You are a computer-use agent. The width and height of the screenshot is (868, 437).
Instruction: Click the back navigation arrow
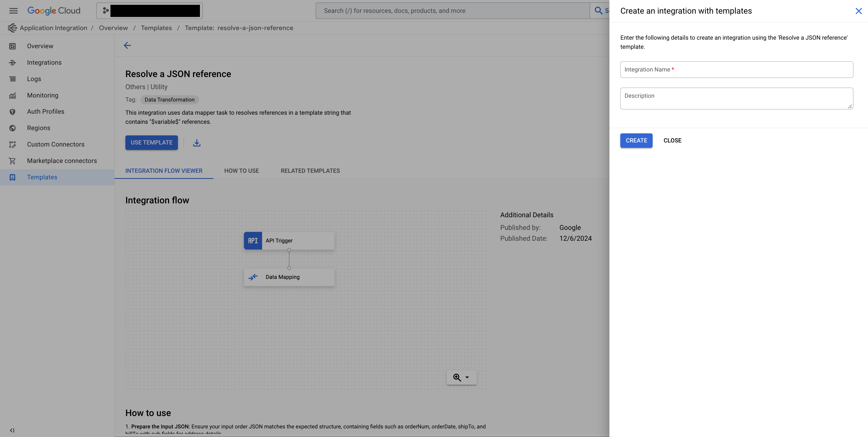(x=127, y=46)
